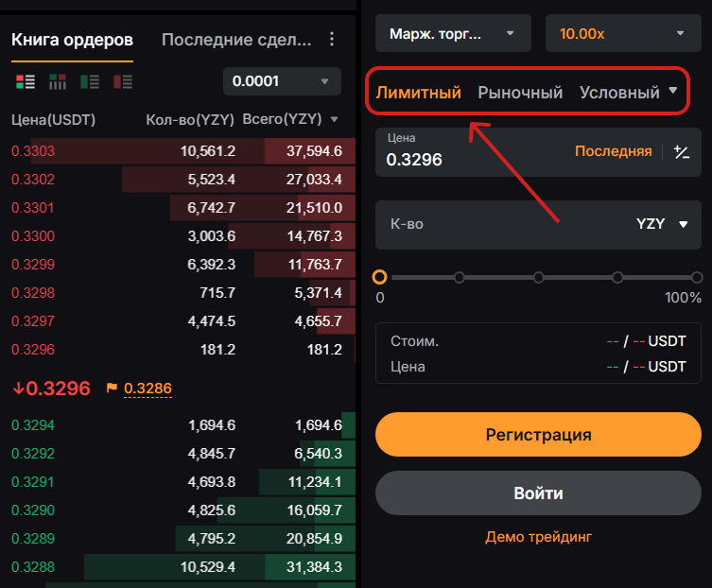Screen dimensions: 712x588
Task: Open the Демо трейдинг link
Action: [x=539, y=537]
